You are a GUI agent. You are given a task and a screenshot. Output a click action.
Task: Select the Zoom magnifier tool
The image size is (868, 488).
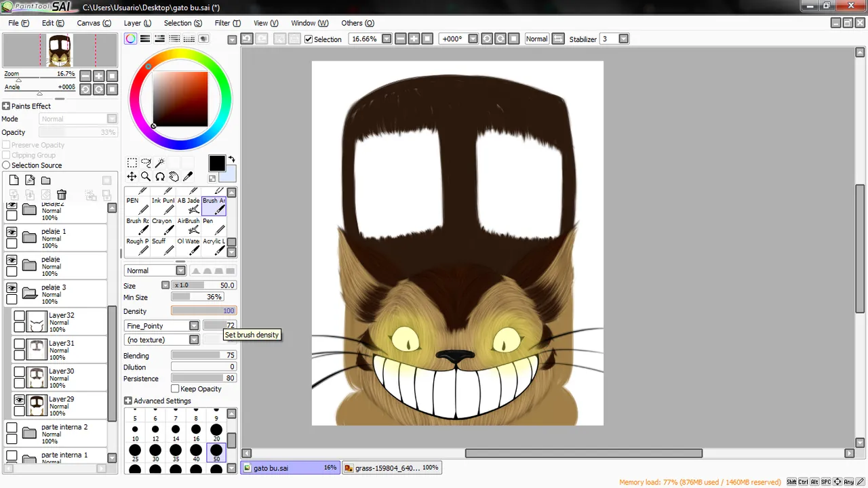[x=146, y=176]
